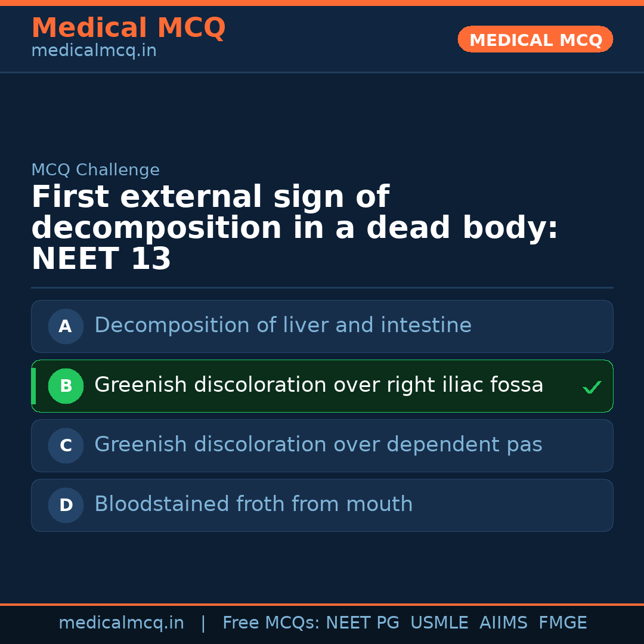Click the green accent bar beside option B
This screenshot has width=644, height=644.
tap(33, 386)
